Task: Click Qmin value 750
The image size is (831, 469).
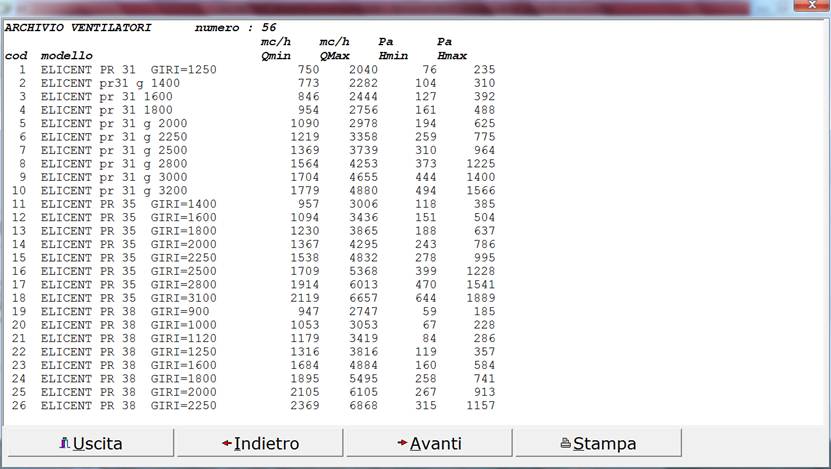Action: tap(308, 69)
